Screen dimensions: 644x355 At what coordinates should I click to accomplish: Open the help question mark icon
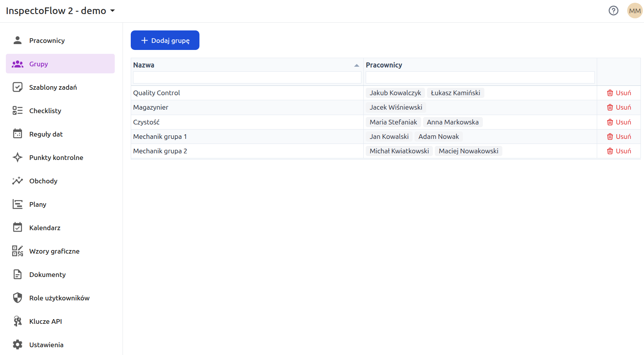(x=613, y=11)
